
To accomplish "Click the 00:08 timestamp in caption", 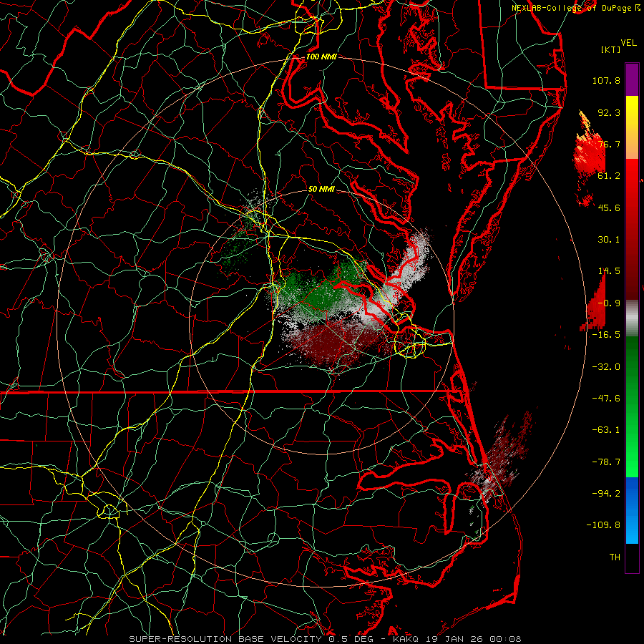I will pos(507,639).
